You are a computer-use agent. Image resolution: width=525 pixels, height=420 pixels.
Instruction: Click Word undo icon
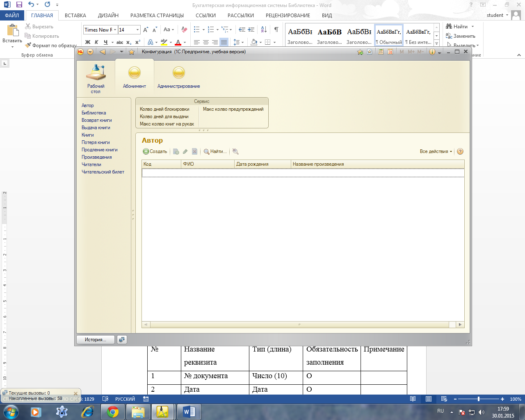click(x=32, y=5)
